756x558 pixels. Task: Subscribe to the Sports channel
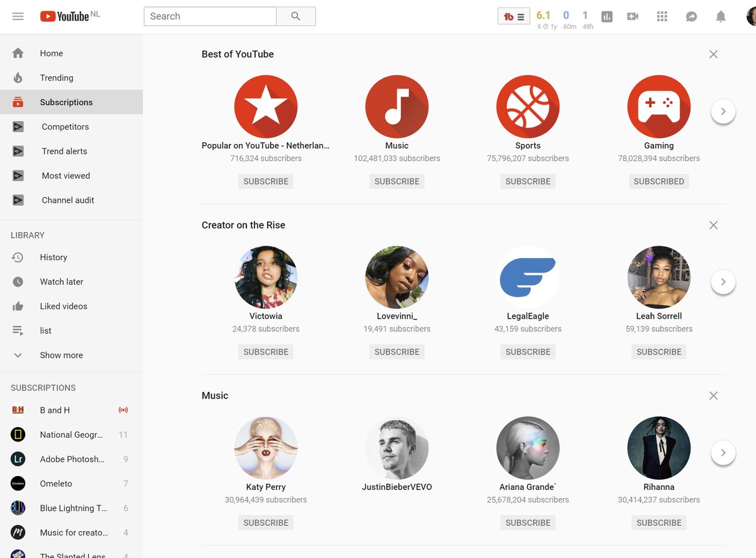click(528, 181)
